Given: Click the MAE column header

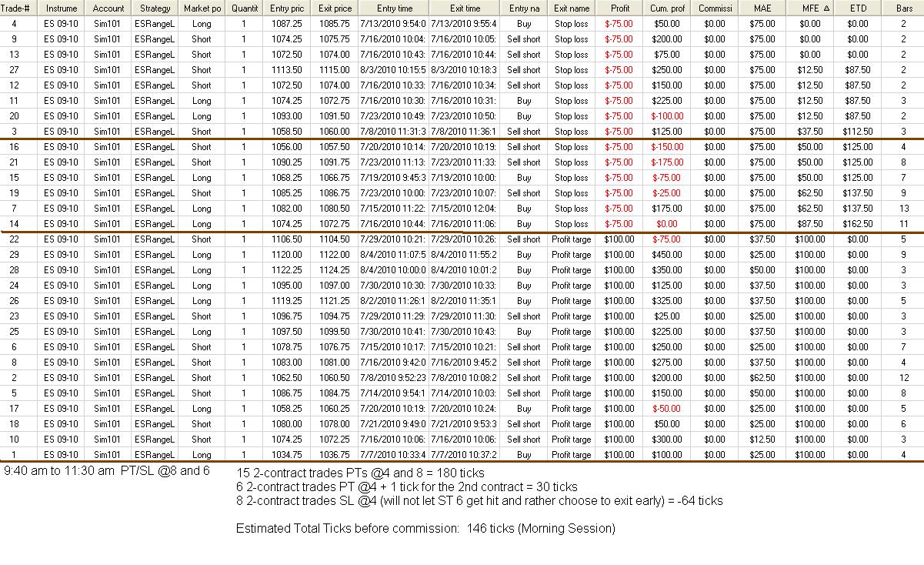Looking at the screenshot, I should 762,8.
